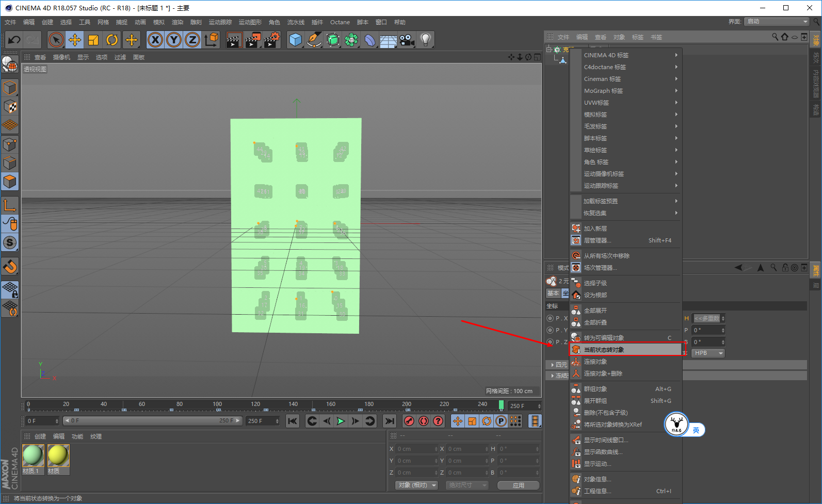Add a Camera object
Image resolution: width=822 pixels, height=504 pixels.
tap(407, 40)
